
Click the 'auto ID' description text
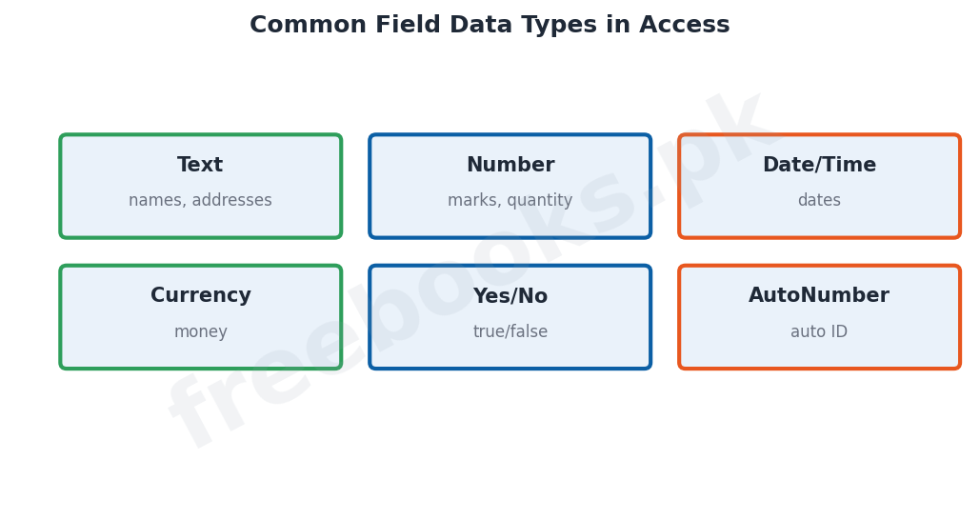[819, 331]
